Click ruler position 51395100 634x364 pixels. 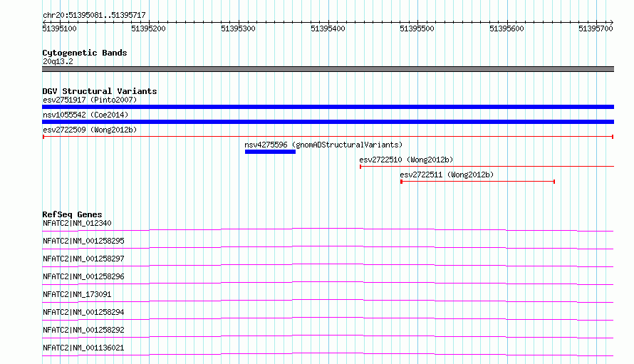tap(59, 28)
